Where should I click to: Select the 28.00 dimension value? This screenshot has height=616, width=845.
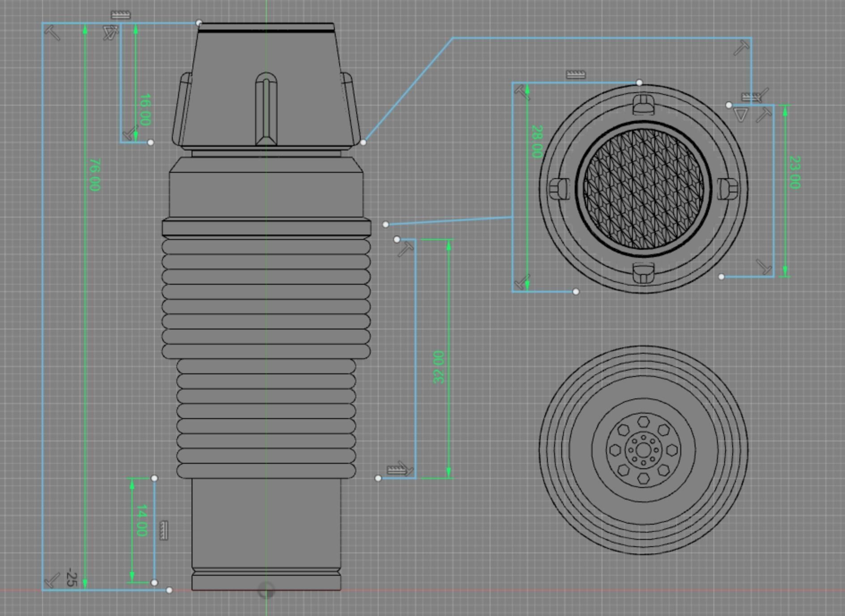537,141
